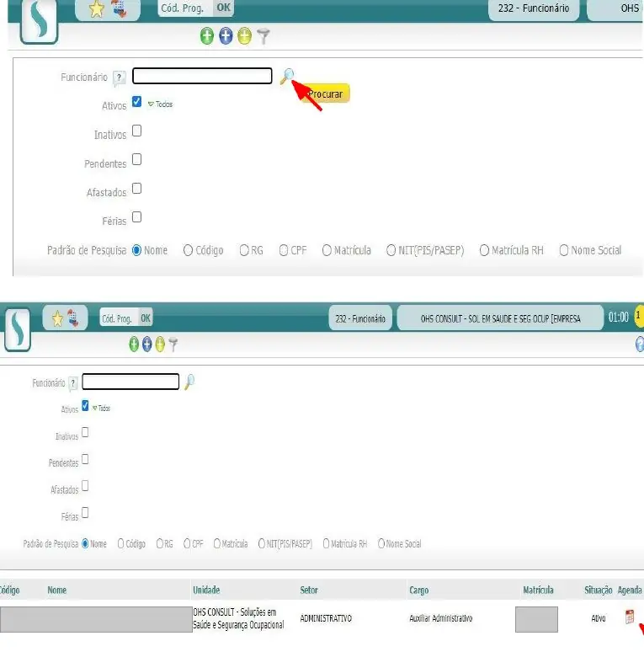
Task: Check the Férias checkbox in the Procurar tooltip screen
Action: click(x=136, y=217)
